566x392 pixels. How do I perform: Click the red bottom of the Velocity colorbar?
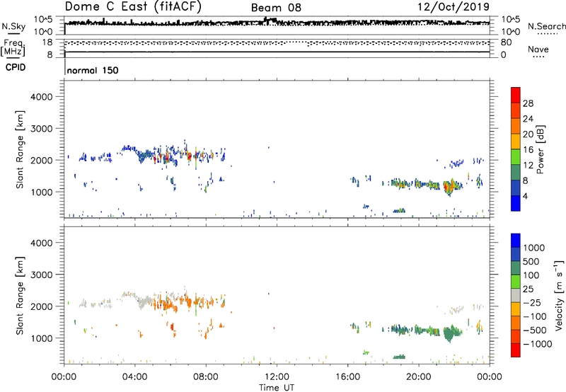pyautogui.click(x=516, y=350)
